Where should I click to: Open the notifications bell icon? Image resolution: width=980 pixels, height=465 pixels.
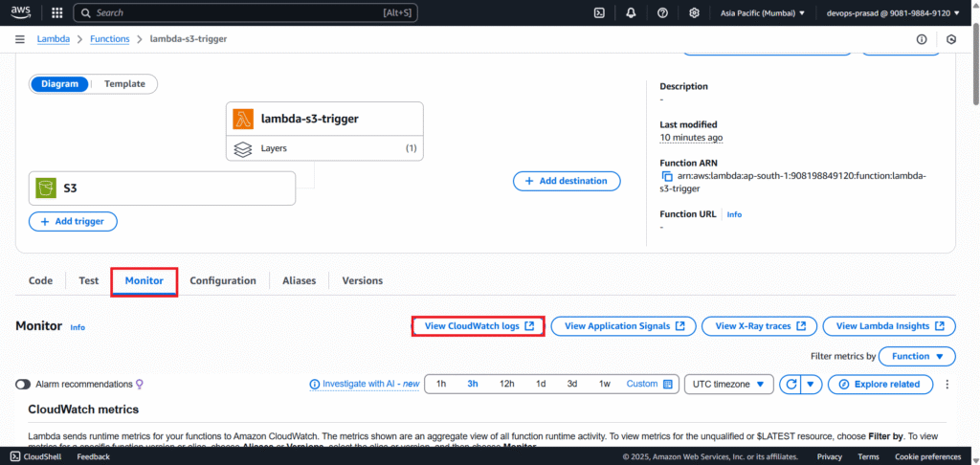(631, 12)
